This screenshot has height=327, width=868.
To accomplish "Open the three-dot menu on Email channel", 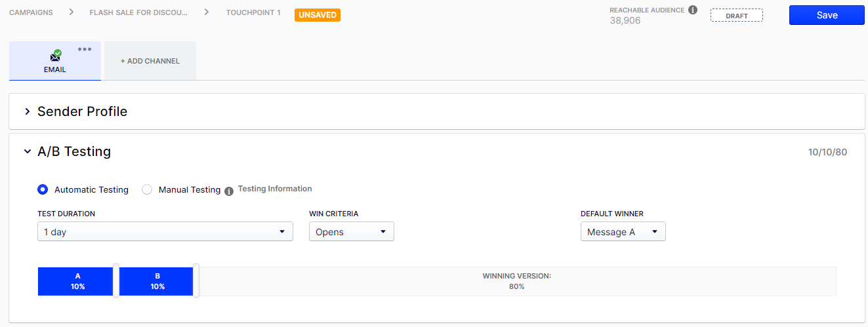I will point(85,50).
